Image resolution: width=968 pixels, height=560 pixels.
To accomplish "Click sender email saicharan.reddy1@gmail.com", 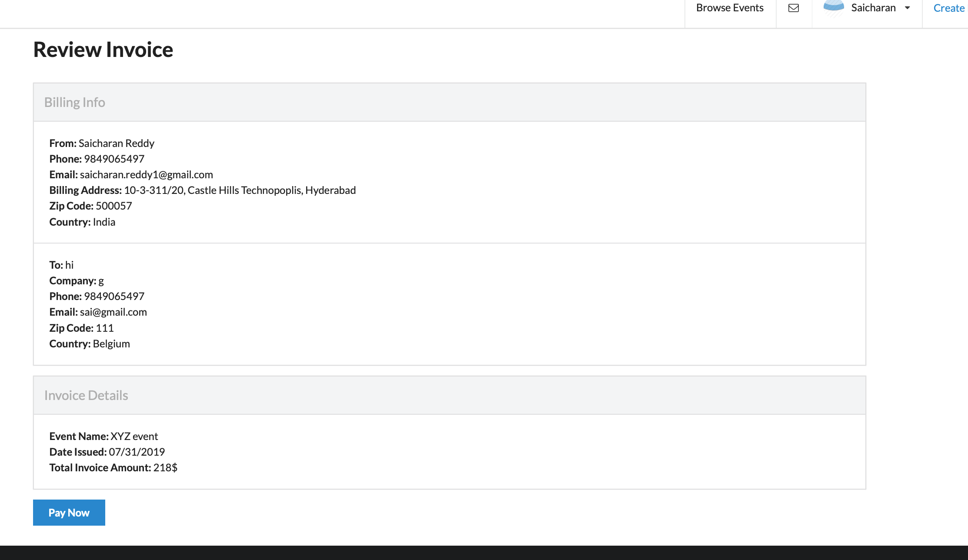I will coord(146,175).
